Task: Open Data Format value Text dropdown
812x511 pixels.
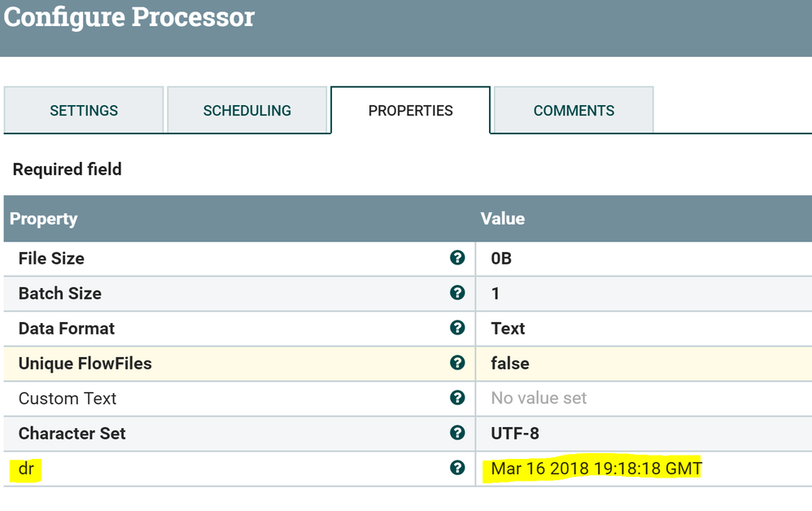Action: pos(508,329)
